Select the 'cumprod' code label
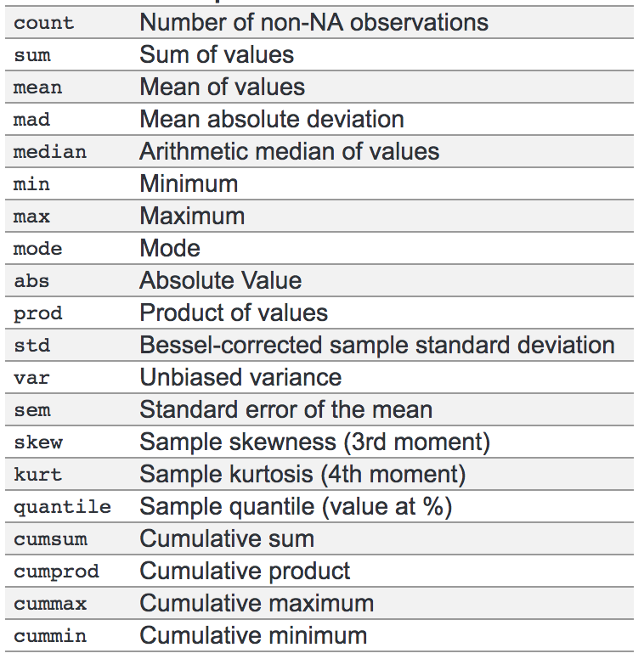This screenshot has width=644, height=659. [56, 572]
